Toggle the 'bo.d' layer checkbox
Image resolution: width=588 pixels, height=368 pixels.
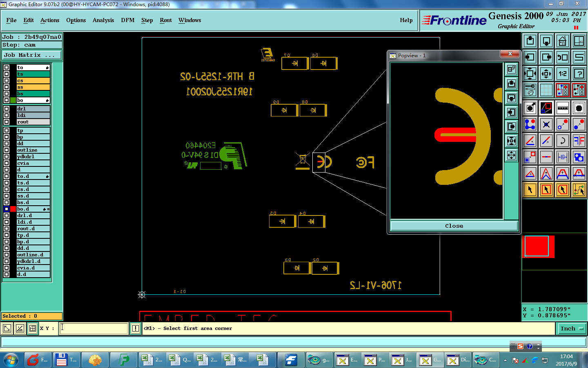click(x=7, y=209)
